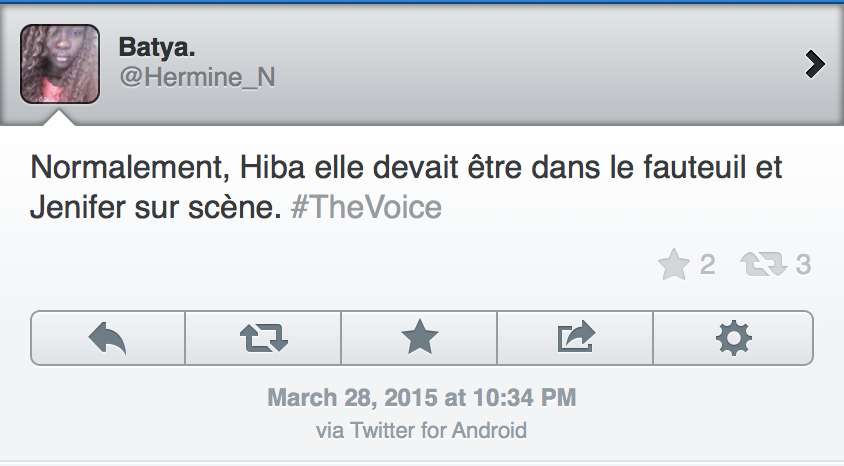Image resolution: width=844 pixels, height=466 pixels.
Task: View the 3 retweets count
Action: pos(803,265)
